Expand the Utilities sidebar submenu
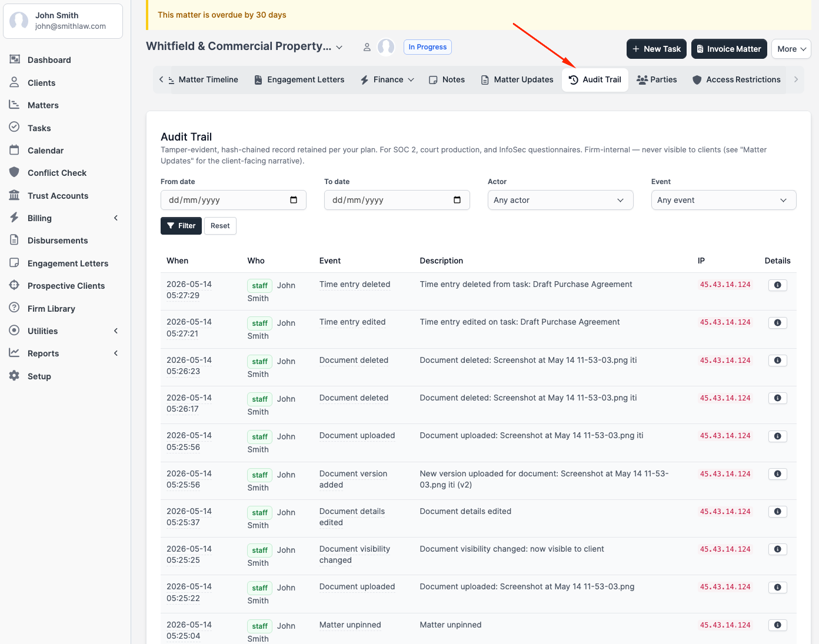The image size is (819, 644). pyautogui.click(x=116, y=331)
